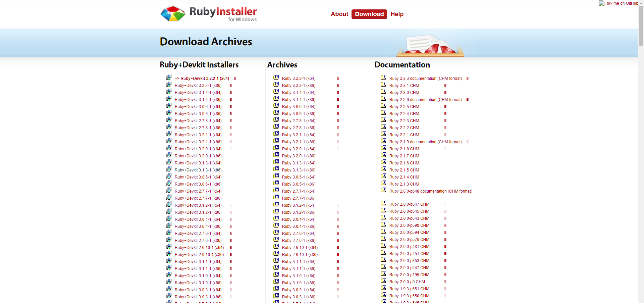Select Ruby 2.2.6 documentation (CHM format) text
Viewport: 644px width, 303px height.
coord(425,100)
